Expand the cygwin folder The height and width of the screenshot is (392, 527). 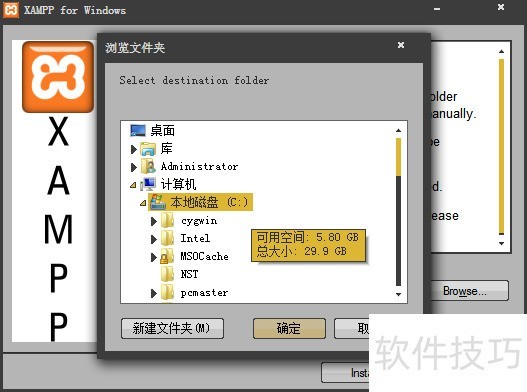(154, 221)
